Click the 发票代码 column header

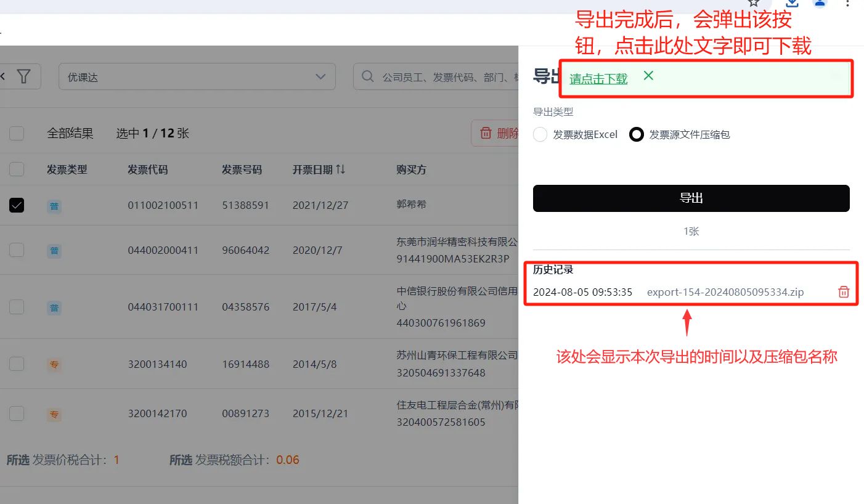tap(148, 169)
